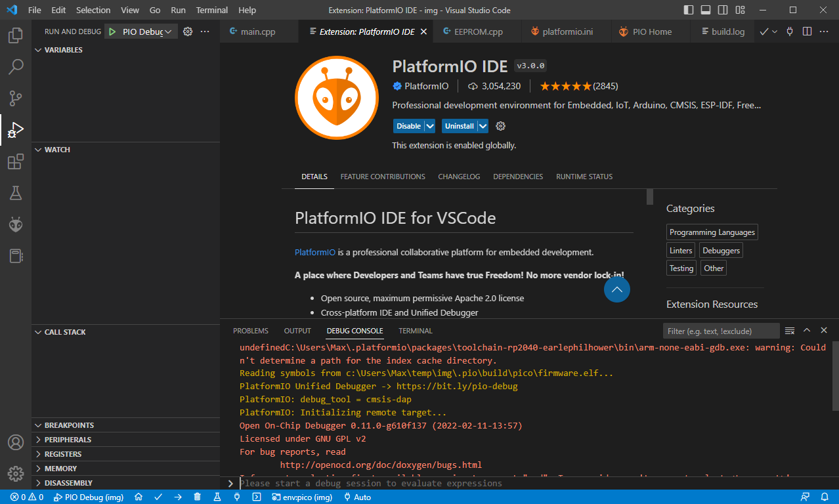
Task: Toggle console word wrap list icon
Action: click(790, 331)
